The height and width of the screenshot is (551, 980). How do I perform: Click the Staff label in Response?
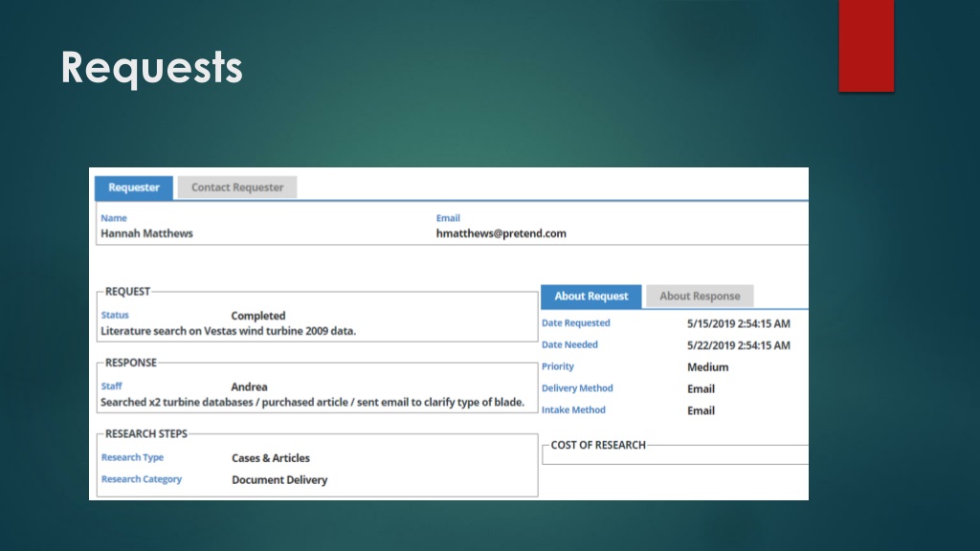[x=111, y=386]
